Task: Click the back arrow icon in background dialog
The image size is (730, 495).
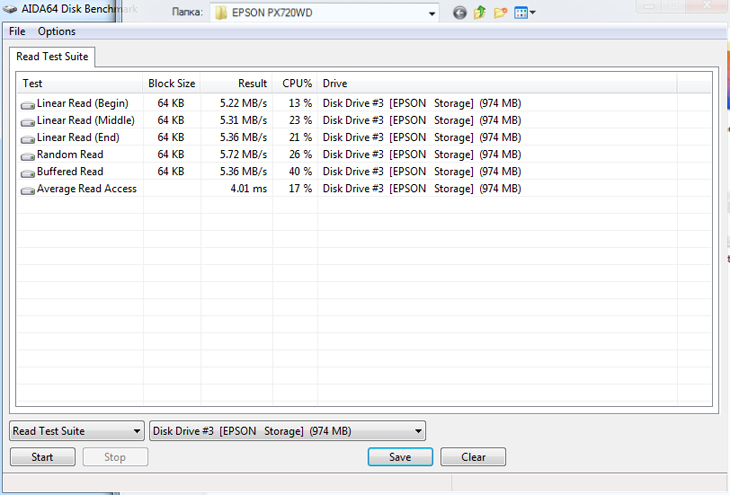Action: (x=460, y=13)
